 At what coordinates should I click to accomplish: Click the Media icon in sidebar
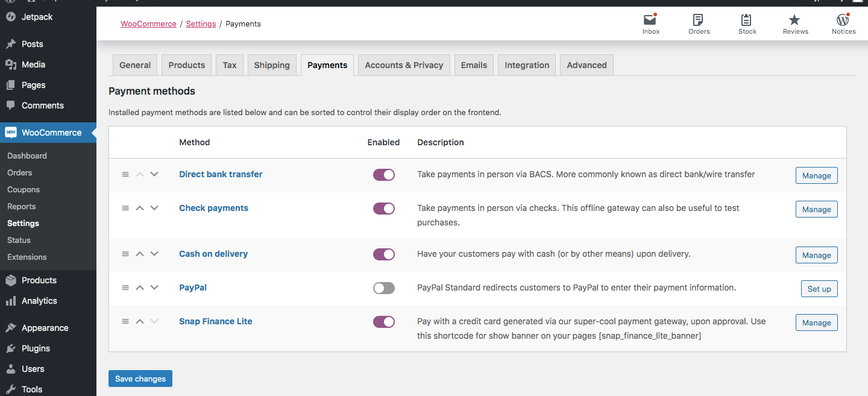(x=11, y=64)
